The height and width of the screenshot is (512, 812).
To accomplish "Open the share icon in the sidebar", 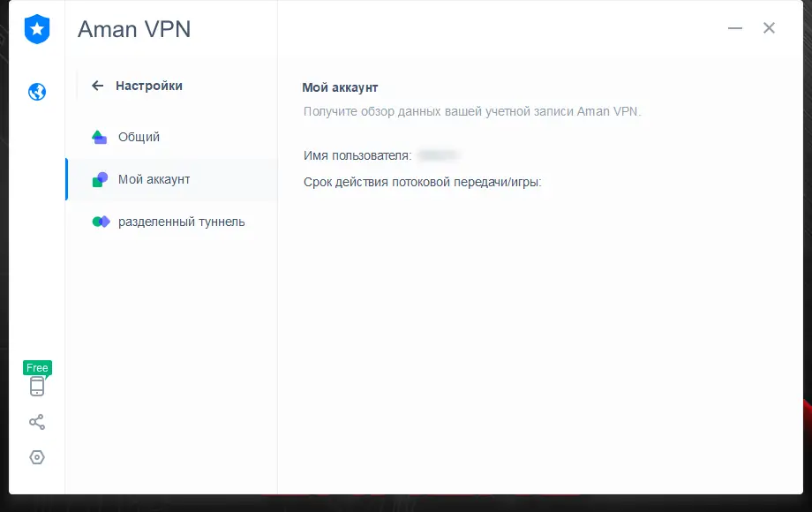I will point(36,422).
